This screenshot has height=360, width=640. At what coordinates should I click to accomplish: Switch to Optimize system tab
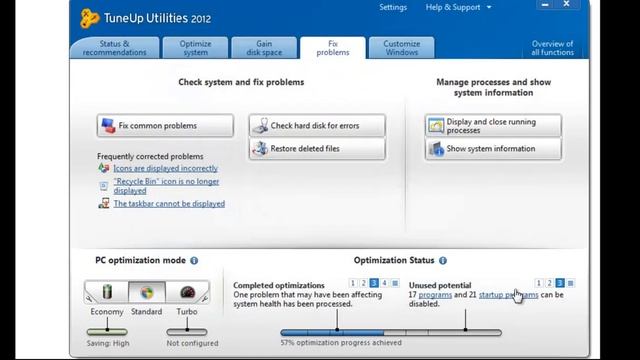pyautogui.click(x=196, y=48)
